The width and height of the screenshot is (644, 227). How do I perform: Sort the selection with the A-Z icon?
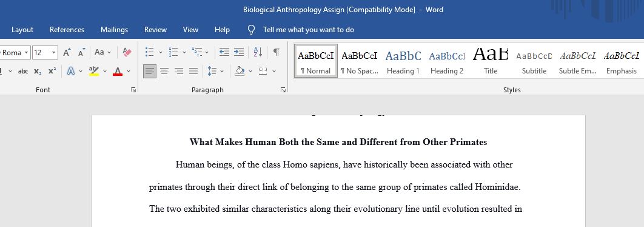[x=258, y=52]
